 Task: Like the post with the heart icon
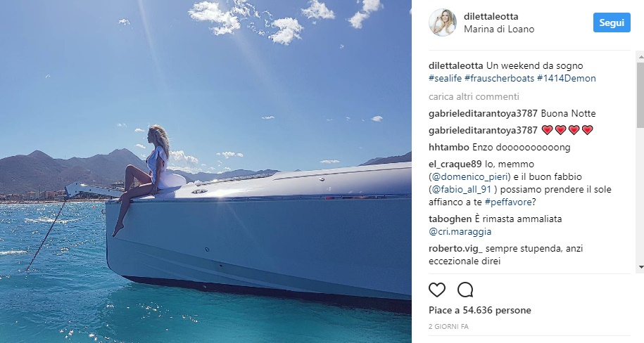click(x=437, y=290)
